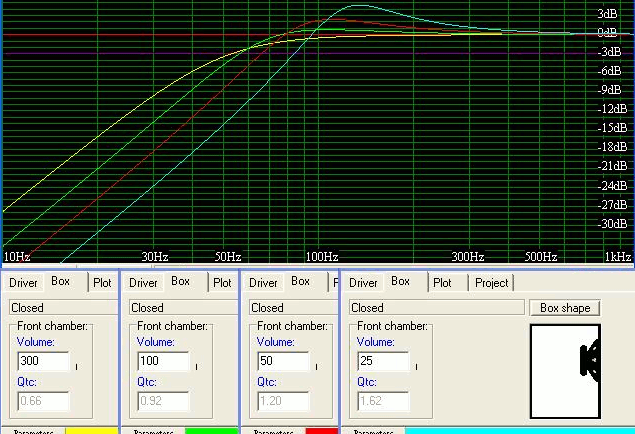Click the -27dB gain axis label
The width and height of the screenshot is (635, 434).
pyautogui.click(x=612, y=204)
